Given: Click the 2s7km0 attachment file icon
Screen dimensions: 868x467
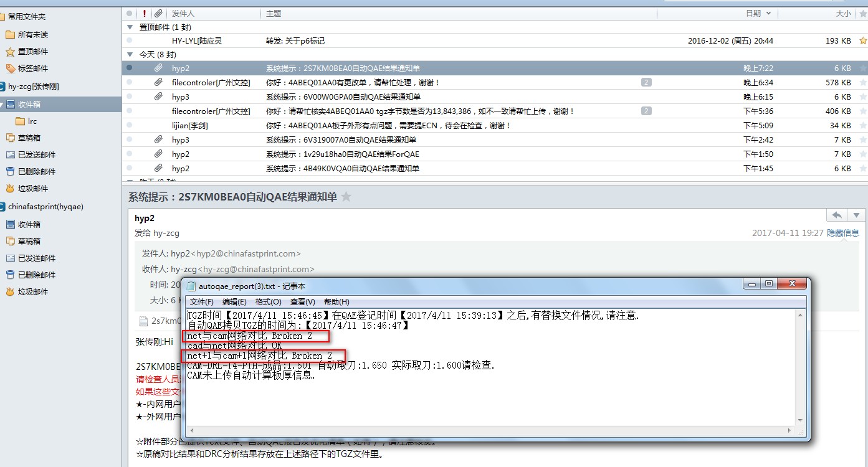Looking at the screenshot, I should [x=143, y=321].
